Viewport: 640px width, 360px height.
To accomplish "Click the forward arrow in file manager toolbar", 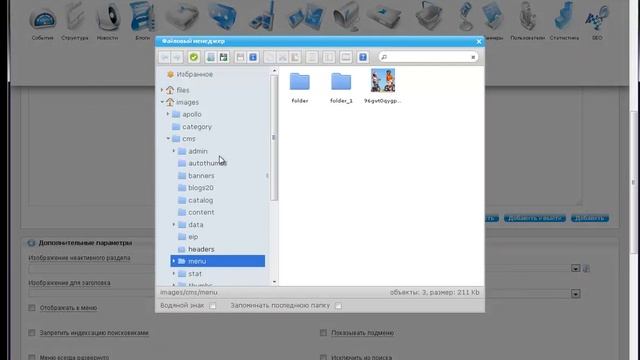I will pos(177,58).
